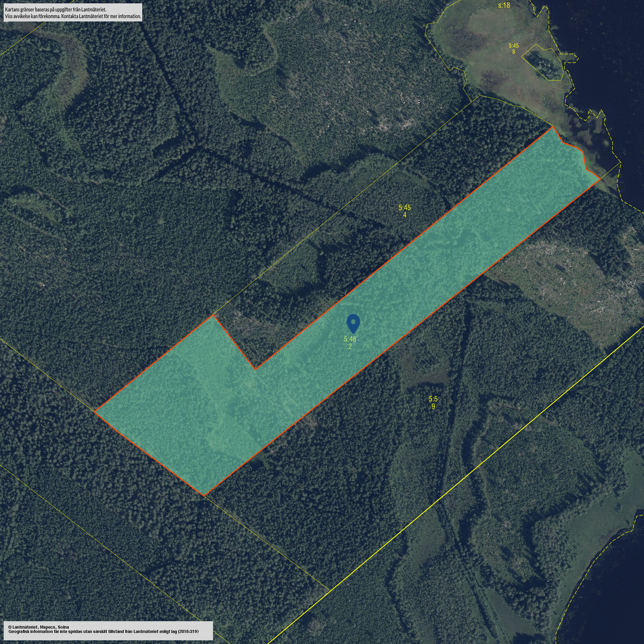Click the parcel label 5:5 9
Viewport: 644px width, 644px height.
point(433,403)
